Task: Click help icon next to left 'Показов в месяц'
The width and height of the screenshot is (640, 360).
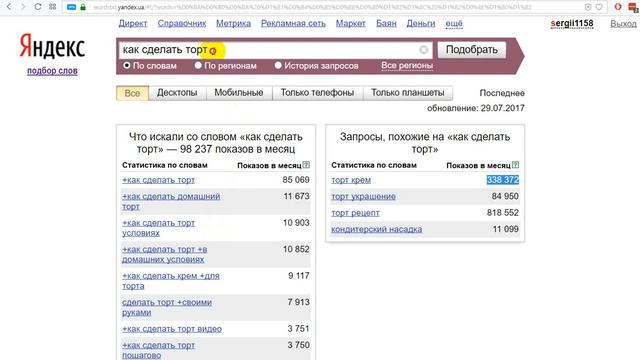Action: pyautogui.click(x=306, y=165)
